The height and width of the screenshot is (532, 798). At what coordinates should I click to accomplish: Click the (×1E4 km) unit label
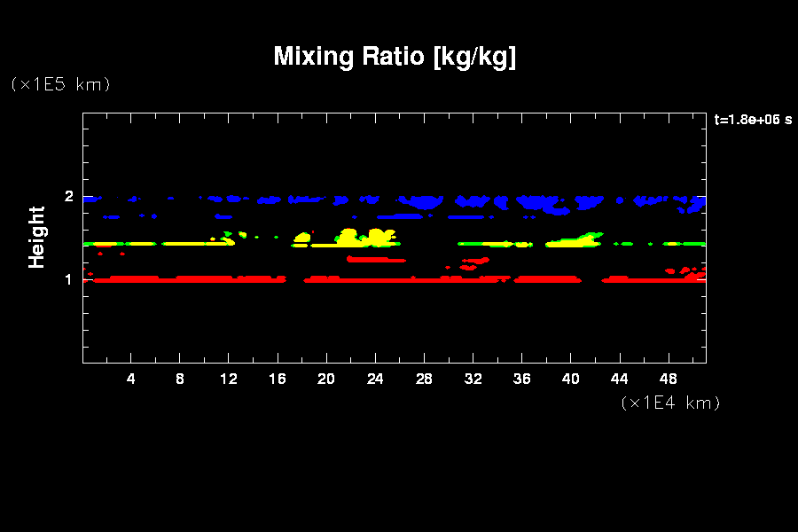point(670,403)
